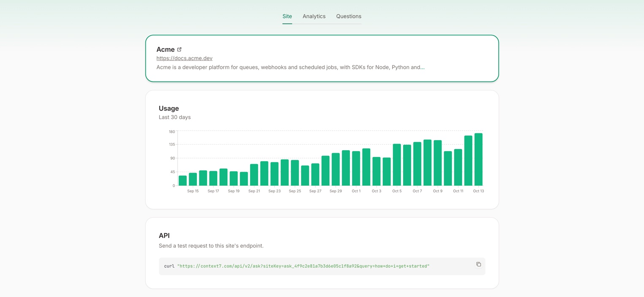The image size is (644, 297).
Task: Click the Sep 15 axis label
Action: (193, 191)
